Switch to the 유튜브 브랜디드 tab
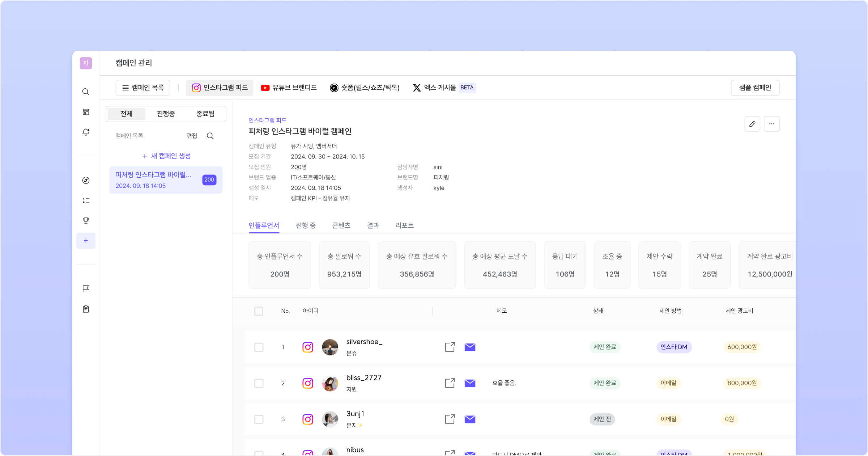The image size is (868, 456). pyautogui.click(x=289, y=88)
